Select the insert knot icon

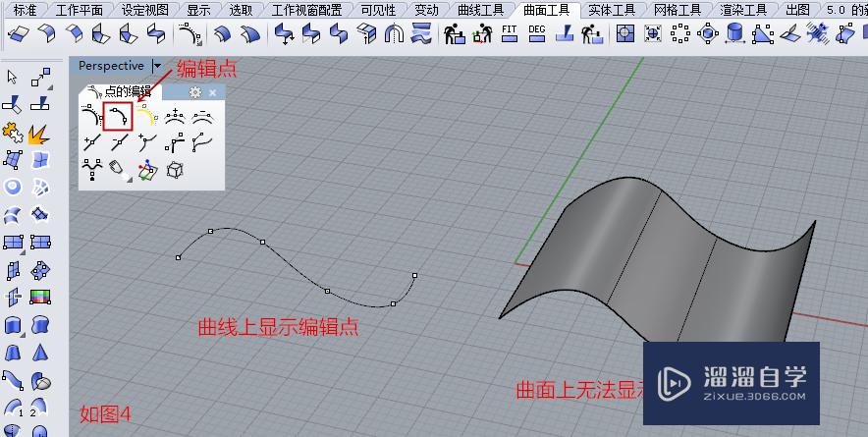click(x=91, y=143)
